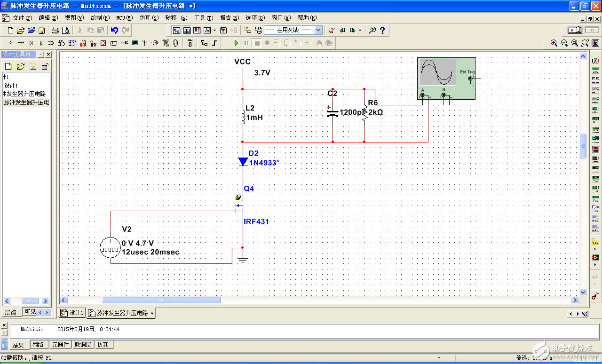The height and width of the screenshot is (364, 602).
Task: Switch to the 脉冲发生器升压电路 document tab
Action: point(121,313)
